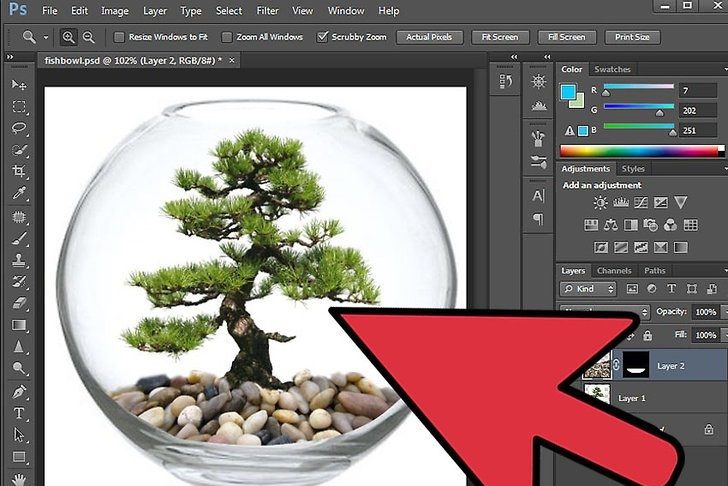Choose the Lasso tool
This screenshot has height=486, width=728.
pyautogui.click(x=19, y=128)
